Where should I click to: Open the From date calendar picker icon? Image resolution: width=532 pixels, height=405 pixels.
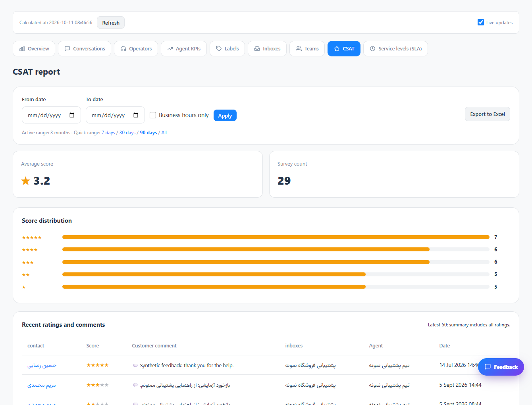click(x=72, y=115)
